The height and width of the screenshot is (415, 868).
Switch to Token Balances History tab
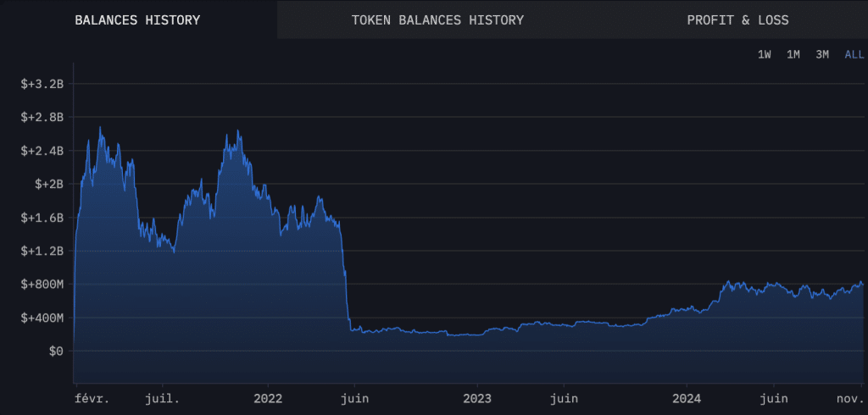pyautogui.click(x=437, y=20)
